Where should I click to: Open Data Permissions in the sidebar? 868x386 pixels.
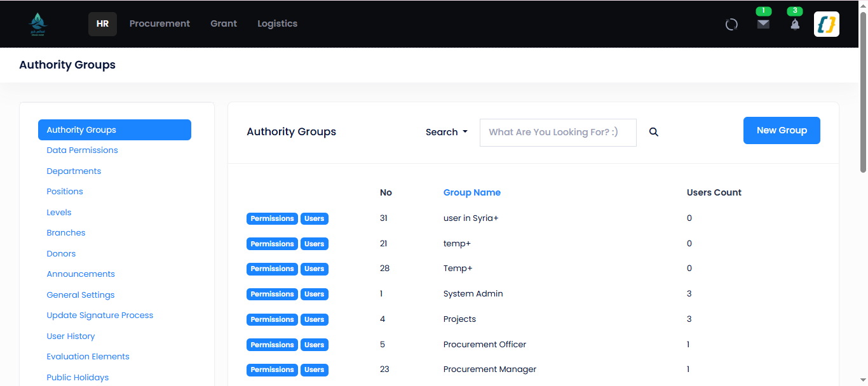82,150
